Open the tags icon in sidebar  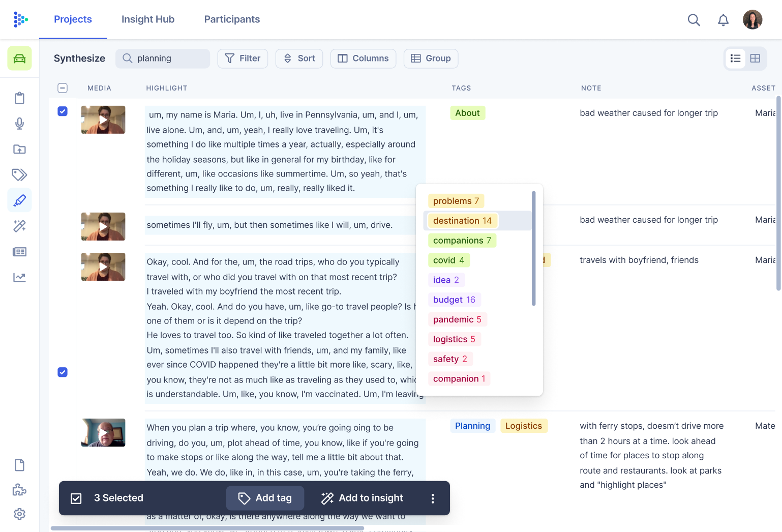[19, 175]
